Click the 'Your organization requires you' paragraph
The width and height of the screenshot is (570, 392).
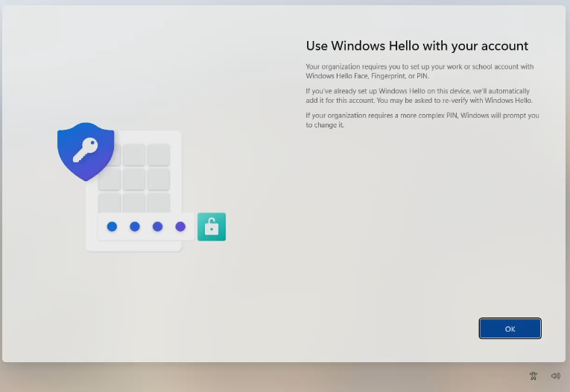[419, 71]
